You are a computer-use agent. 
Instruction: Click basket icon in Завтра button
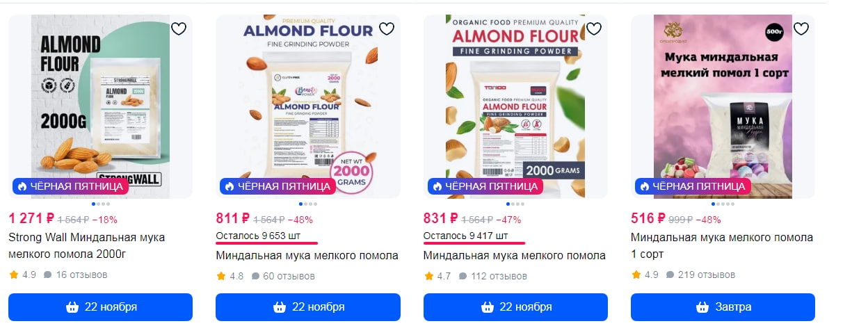point(702,307)
